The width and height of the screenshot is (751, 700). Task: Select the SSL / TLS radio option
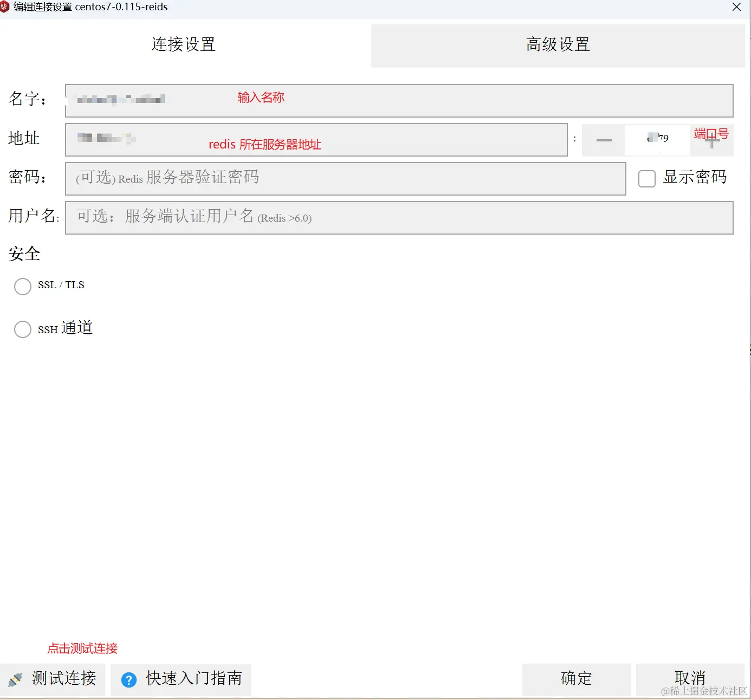(23, 286)
